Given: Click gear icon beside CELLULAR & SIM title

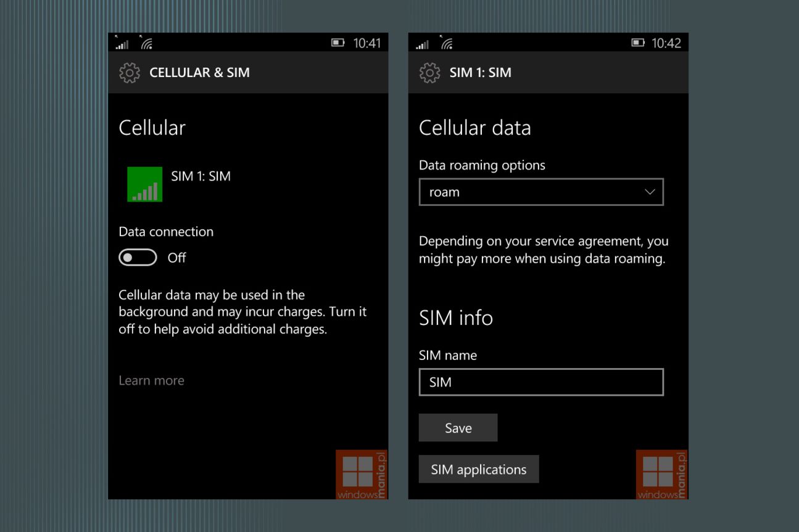Looking at the screenshot, I should click(x=129, y=73).
